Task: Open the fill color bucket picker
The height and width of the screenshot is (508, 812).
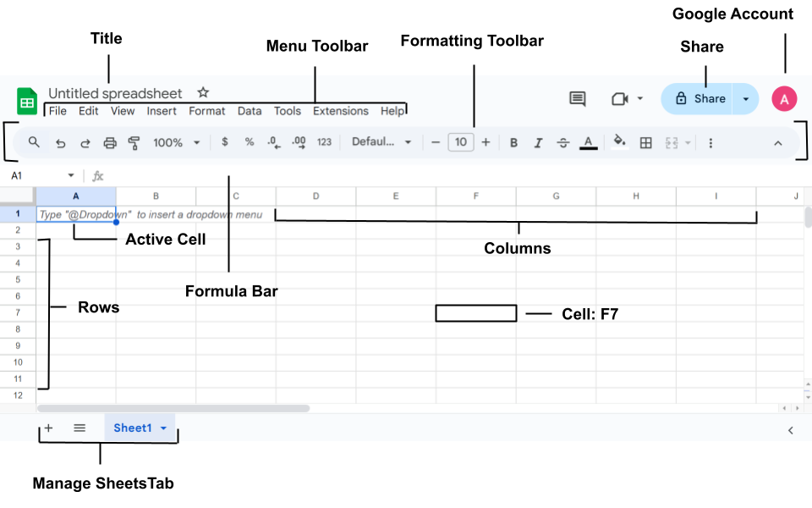Action: tap(619, 142)
